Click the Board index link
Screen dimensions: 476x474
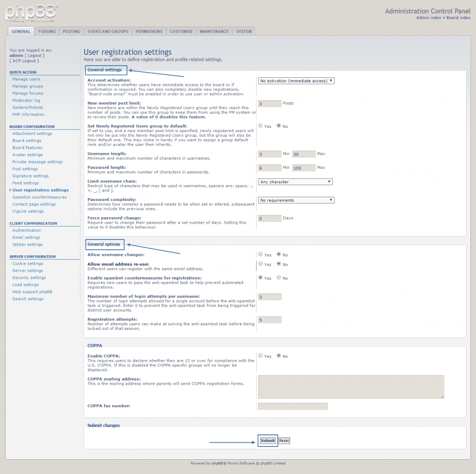click(x=458, y=18)
